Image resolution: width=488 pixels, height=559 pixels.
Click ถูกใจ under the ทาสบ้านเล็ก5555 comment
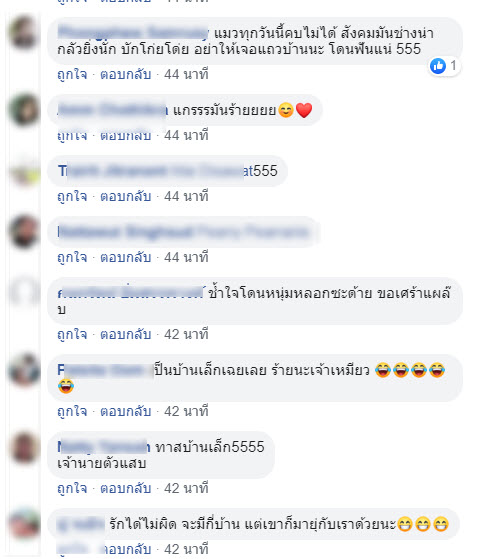72,488
